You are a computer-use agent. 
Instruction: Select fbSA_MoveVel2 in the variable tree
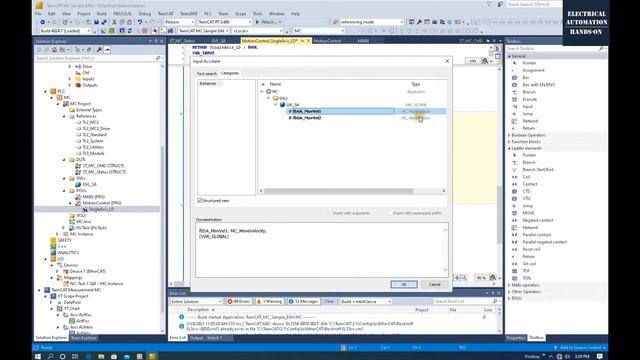[x=307, y=118]
